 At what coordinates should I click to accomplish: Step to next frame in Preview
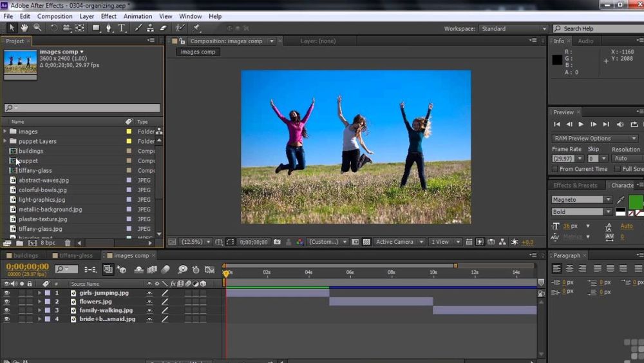click(x=594, y=124)
